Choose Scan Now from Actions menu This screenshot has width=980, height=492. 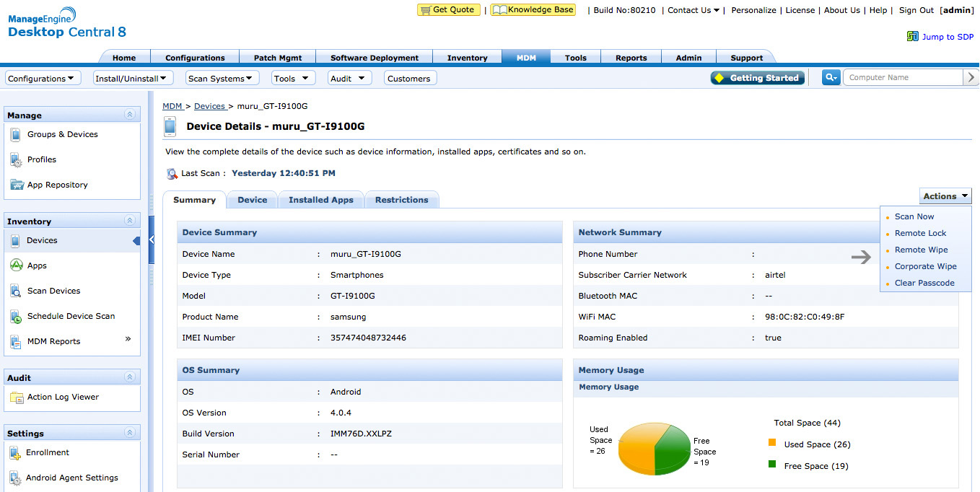point(914,216)
